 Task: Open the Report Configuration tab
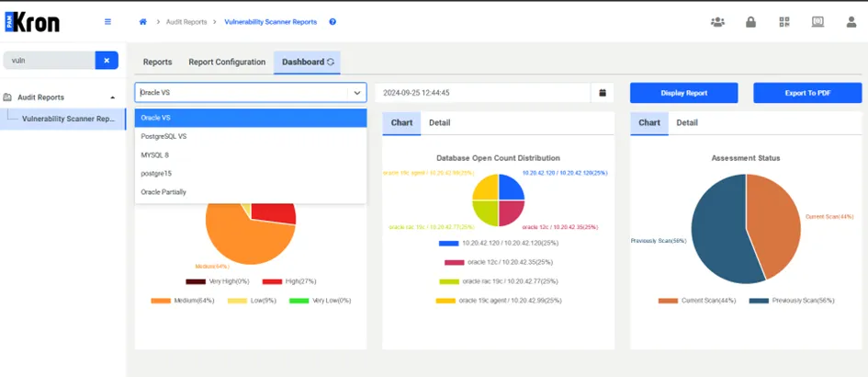coord(227,63)
